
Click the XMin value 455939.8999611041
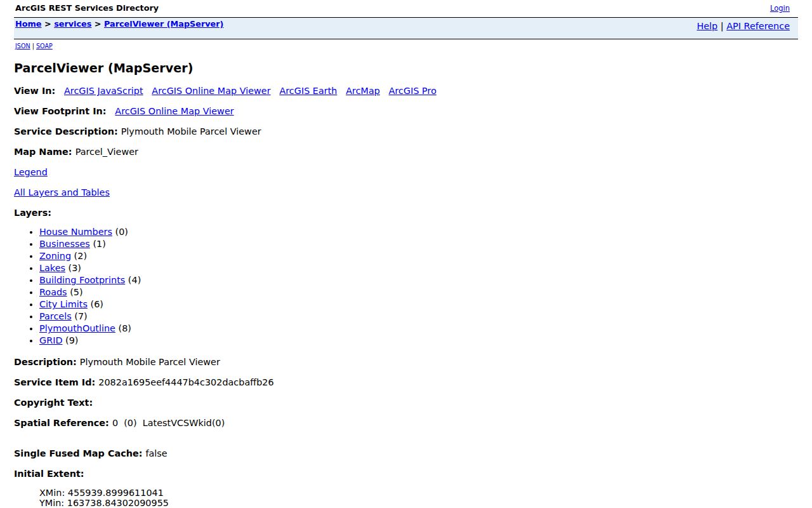pos(115,493)
